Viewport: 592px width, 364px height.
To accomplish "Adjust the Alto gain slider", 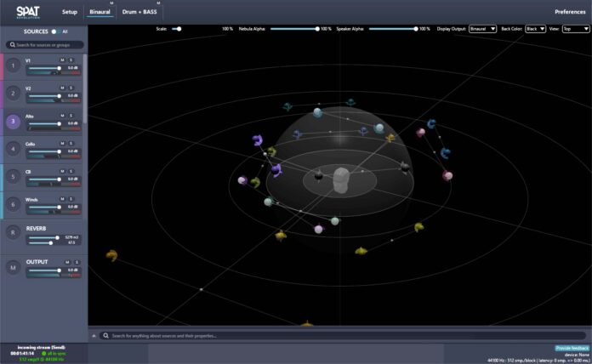I will (x=45, y=124).
